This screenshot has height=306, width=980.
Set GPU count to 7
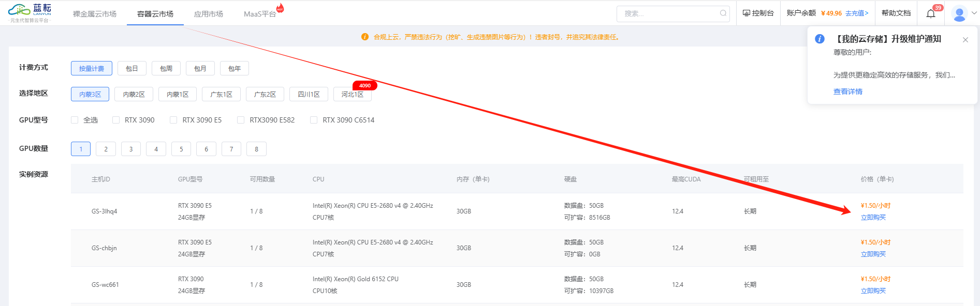pyautogui.click(x=231, y=149)
